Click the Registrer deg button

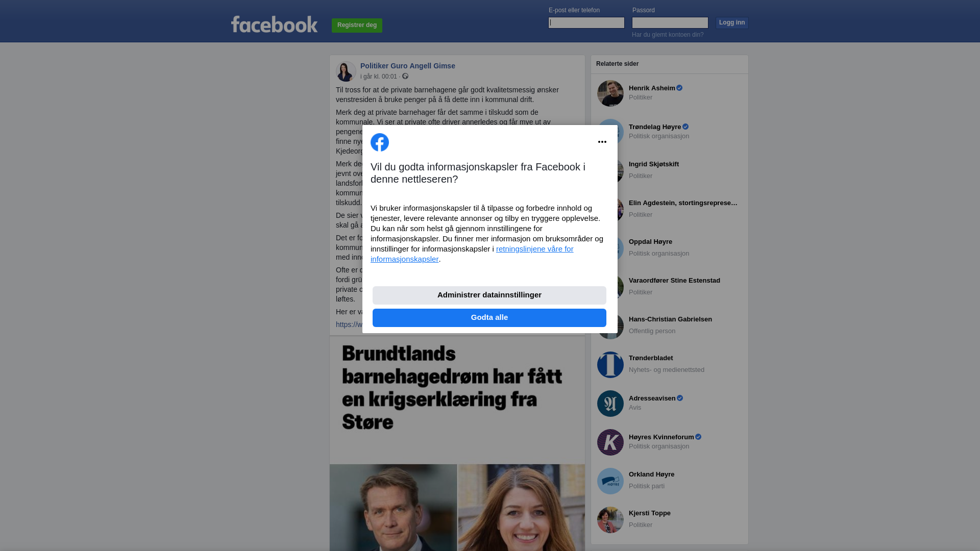coord(357,25)
